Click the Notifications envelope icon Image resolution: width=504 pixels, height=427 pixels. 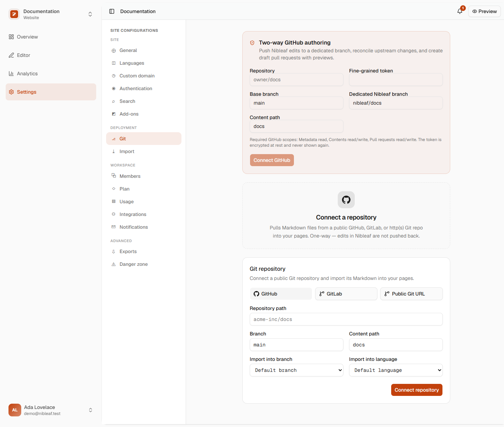114,227
